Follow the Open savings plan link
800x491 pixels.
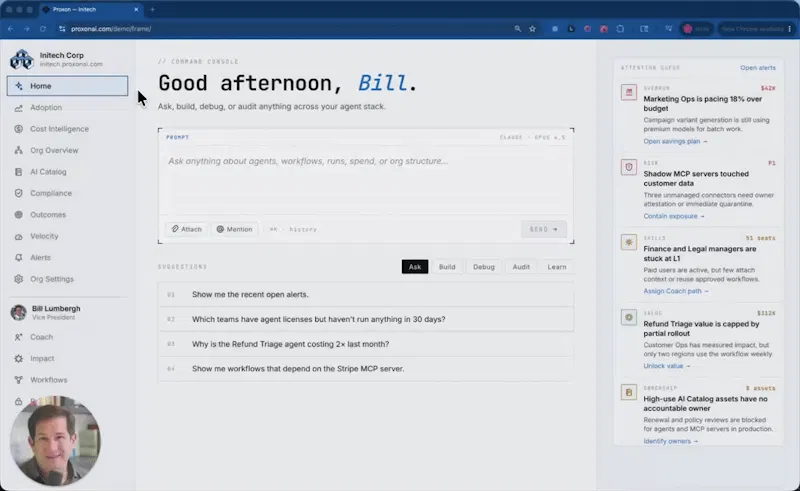pos(675,141)
